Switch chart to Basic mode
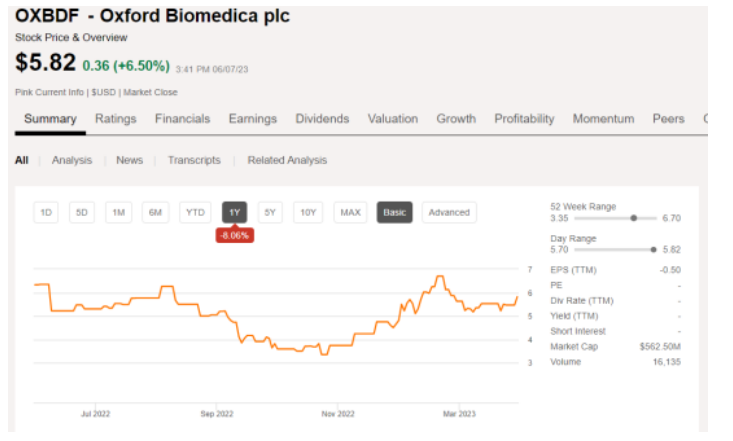Viewport: 733px width, 441px height. pos(395,212)
